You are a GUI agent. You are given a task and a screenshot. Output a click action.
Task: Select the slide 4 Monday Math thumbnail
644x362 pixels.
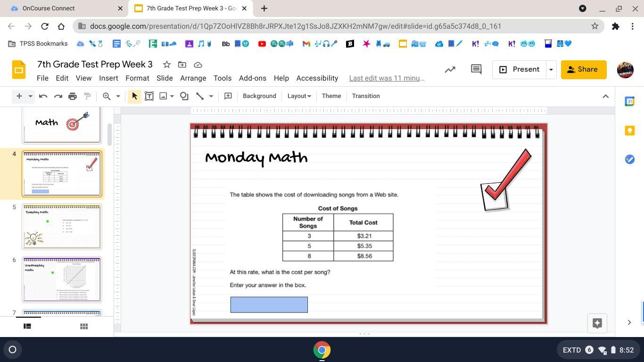(62, 174)
